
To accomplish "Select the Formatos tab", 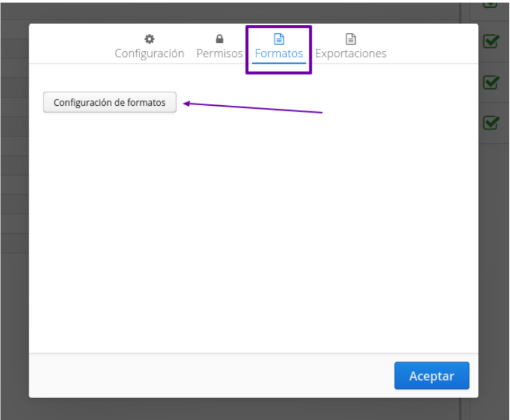I will click(x=279, y=47).
